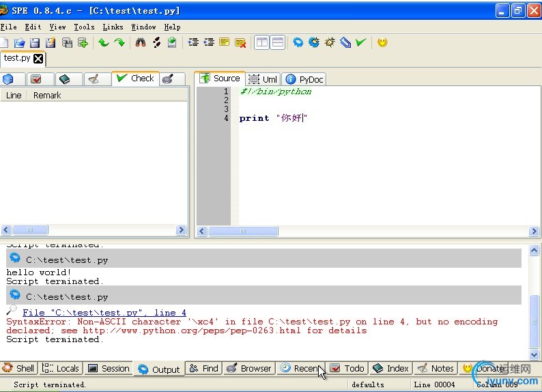The height and width of the screenshot is (392, 542).
Task: Switch to the Shell bottom tab
Action: click(18, 369)
